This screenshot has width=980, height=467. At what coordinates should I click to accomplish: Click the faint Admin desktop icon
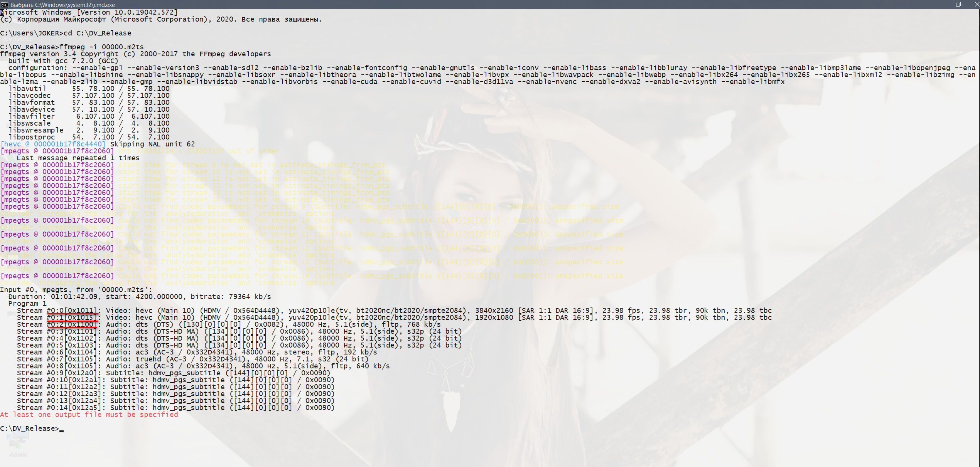point(18,443)
